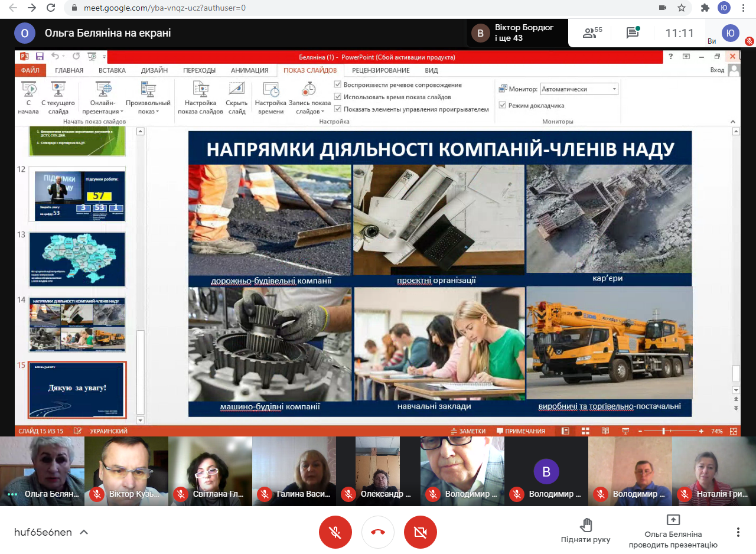Select slide 15 Дякую за увагу thumbnail
This screenshot has height=554, width=756.
point(77,390)
